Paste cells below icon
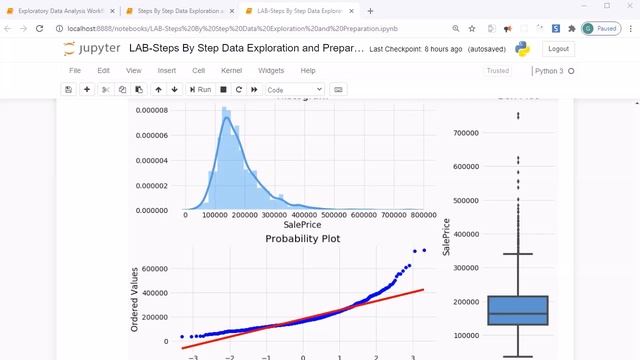 (139, 89)
